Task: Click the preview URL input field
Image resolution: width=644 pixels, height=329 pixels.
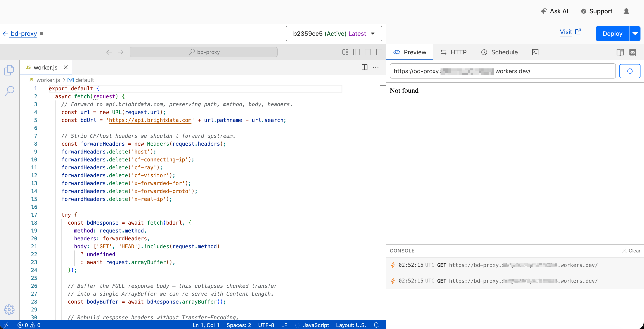Action: click(502, 71)
